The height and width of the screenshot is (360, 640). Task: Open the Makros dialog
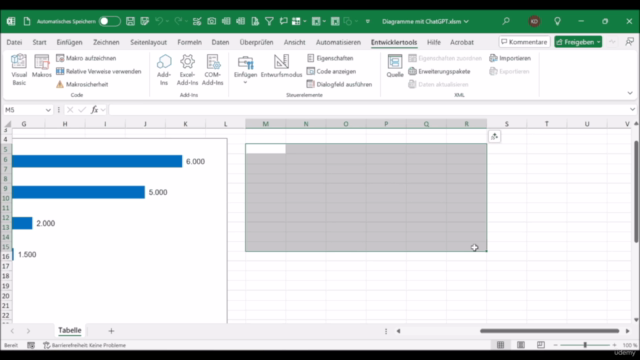(42, 66)
